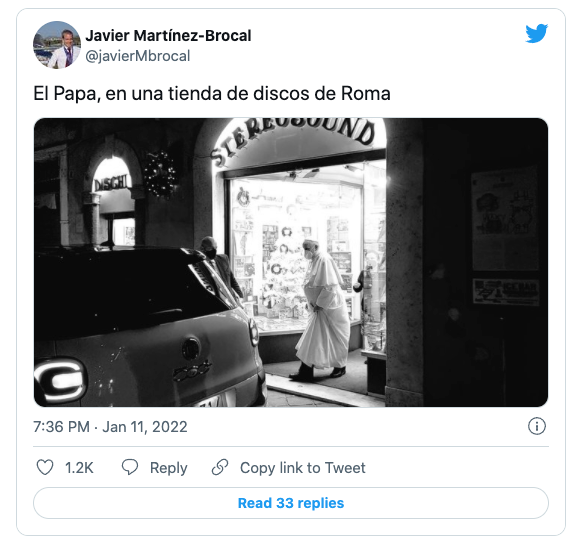Image resolution: width=583 pixels, height=543 pixels.
Task: Like the tweet with the heart icon
Action: click(45, 468)
